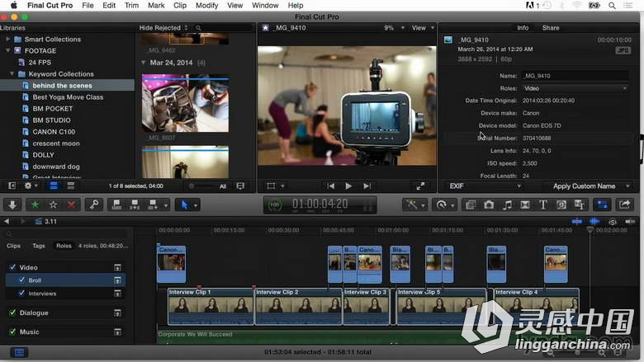Open the Enhancements magic wand menu

pos(414,205)
